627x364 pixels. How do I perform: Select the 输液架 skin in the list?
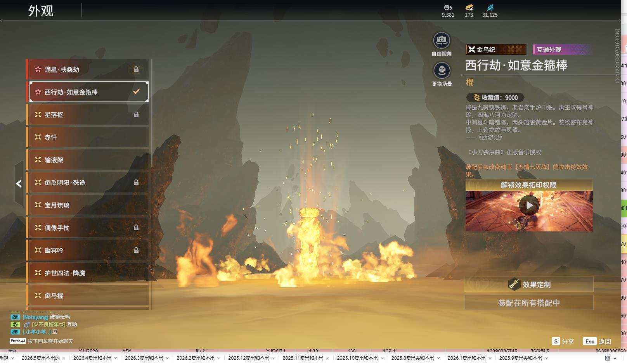[x=88, y=160]
